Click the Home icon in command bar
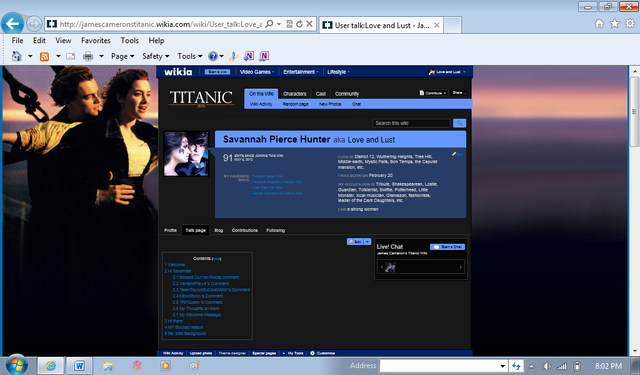This screenshot has width=640, height=375. (x=17, y=56)
